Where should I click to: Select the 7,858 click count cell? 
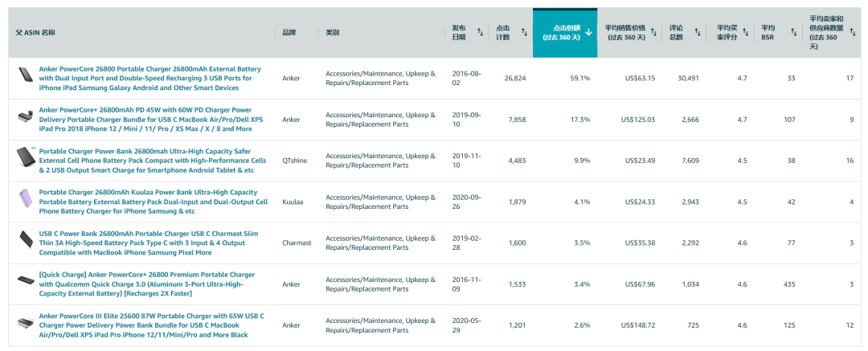(x=517, y=120)
